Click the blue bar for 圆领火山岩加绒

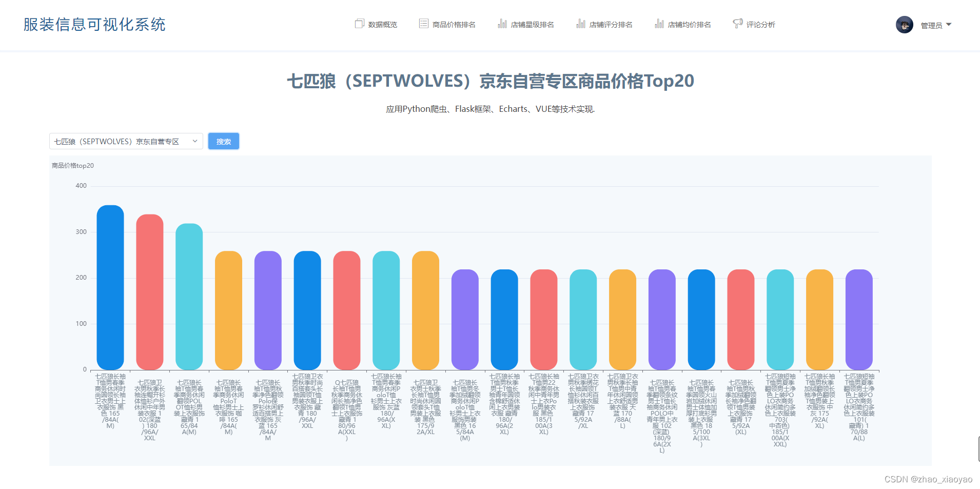[701, 320]
